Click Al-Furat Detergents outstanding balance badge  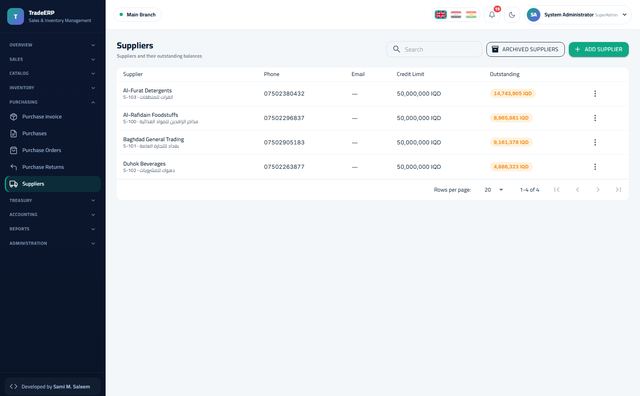coord(513,93)
